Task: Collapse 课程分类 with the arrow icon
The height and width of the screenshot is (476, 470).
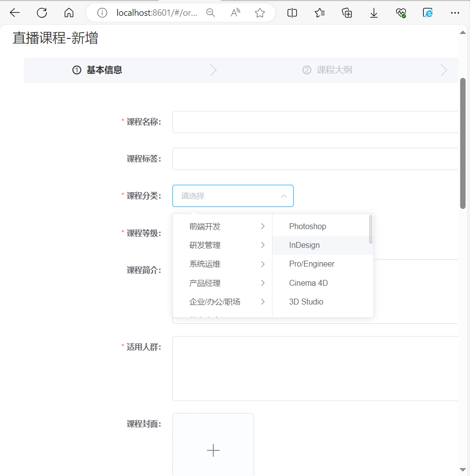Action: click(284, 196)
